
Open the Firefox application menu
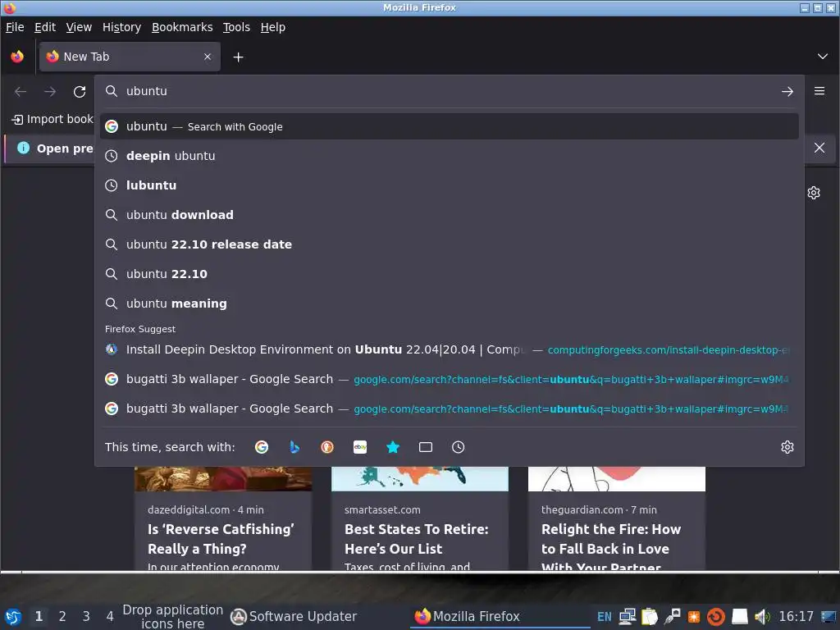[819, 91]
